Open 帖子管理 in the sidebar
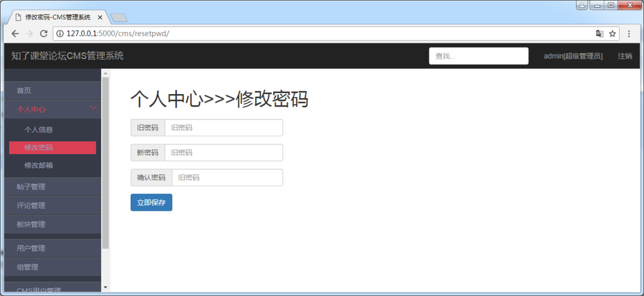Screen dimensions: 644x296 (x=53, y=187)
